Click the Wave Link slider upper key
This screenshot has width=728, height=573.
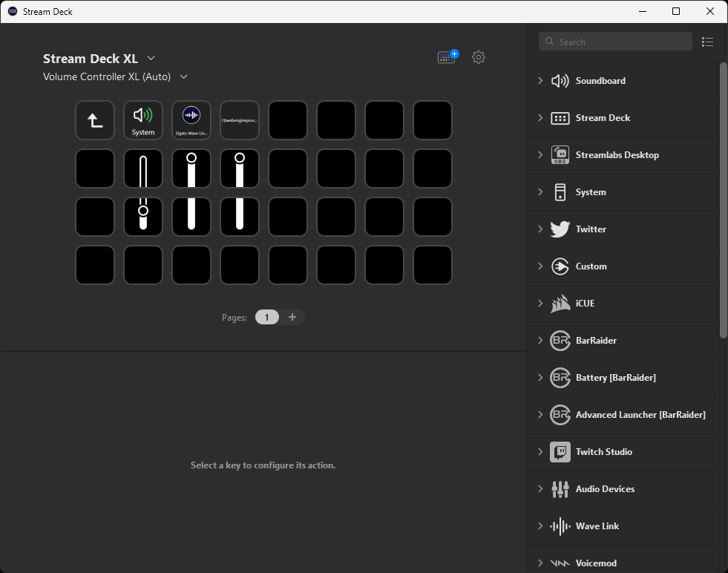(191, 168)
